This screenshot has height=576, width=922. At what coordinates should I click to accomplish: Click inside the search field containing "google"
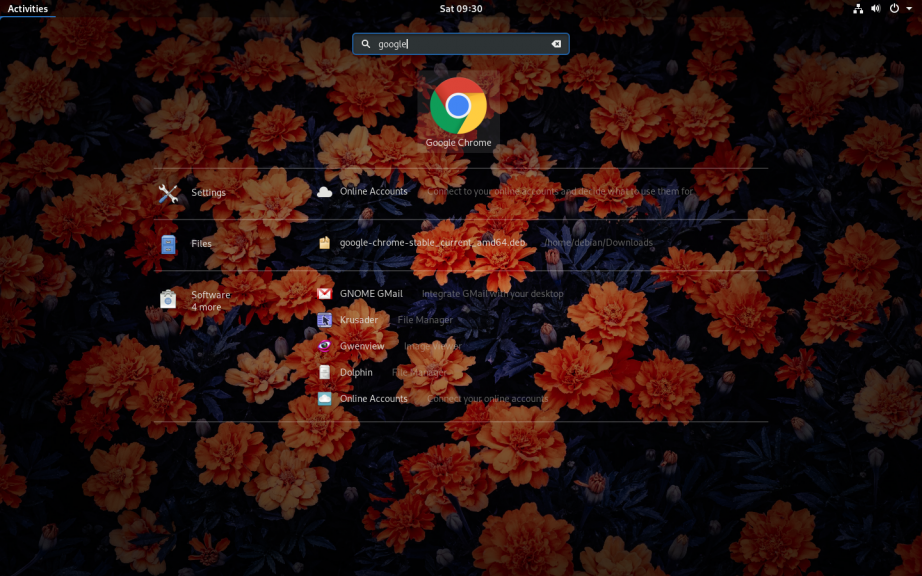[x=460, y=44]
